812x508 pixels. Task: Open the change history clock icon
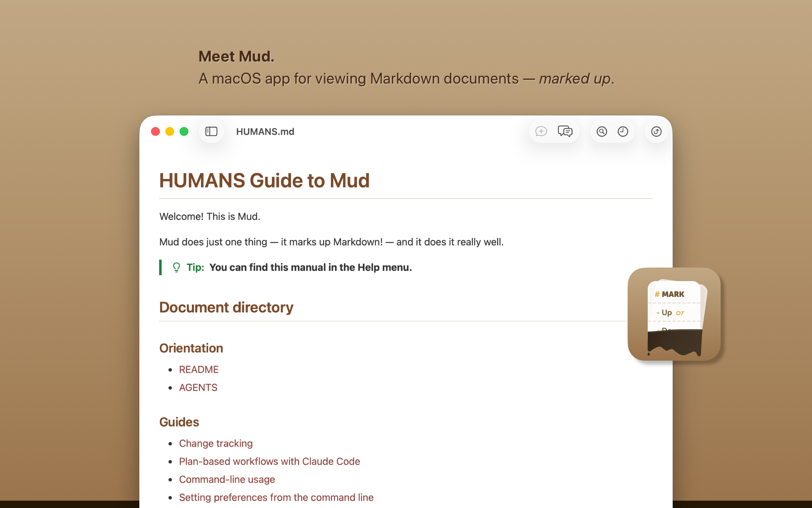[623, 131]
